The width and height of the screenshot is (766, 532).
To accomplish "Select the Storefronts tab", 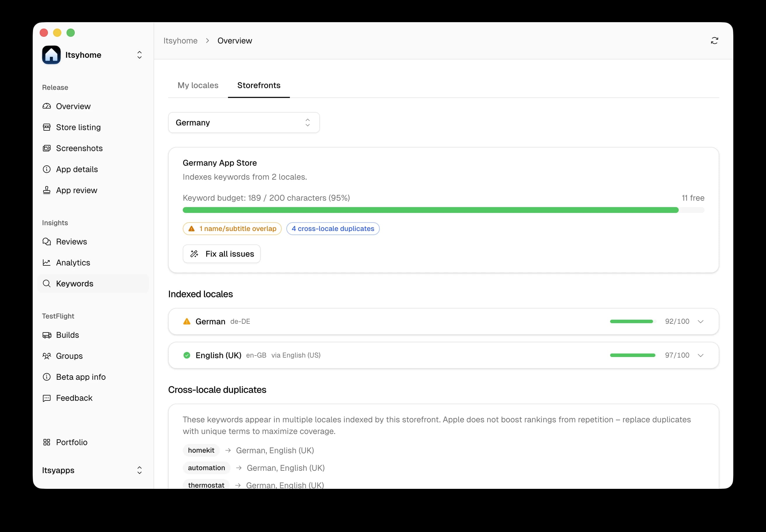I will coord(259,85).
